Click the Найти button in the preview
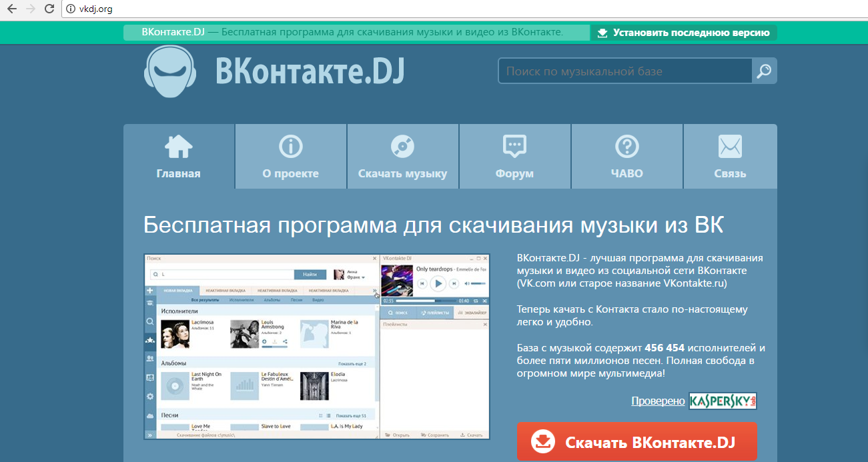The height and width of the screenshot is (462, 868). pos(310,274)
